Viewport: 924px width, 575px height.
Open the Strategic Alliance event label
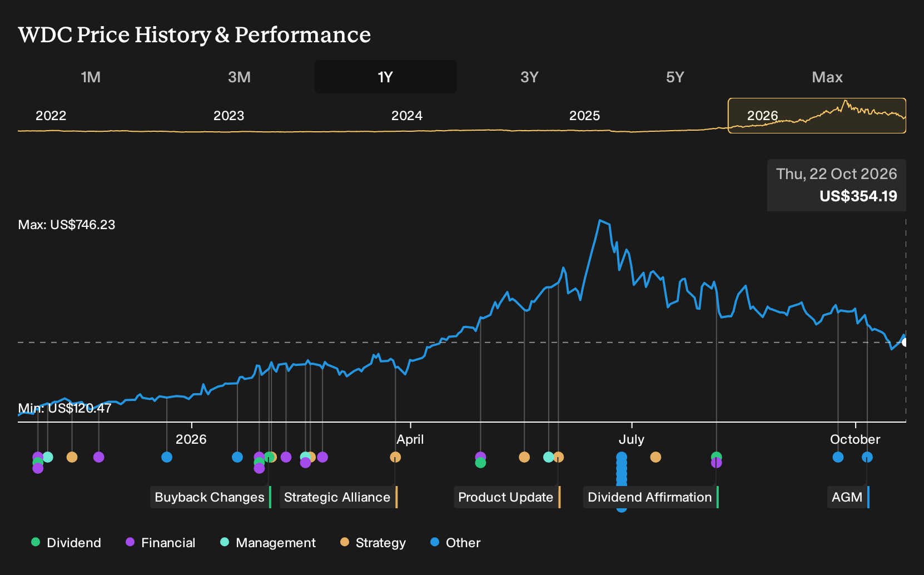click(x=338, y=497)
